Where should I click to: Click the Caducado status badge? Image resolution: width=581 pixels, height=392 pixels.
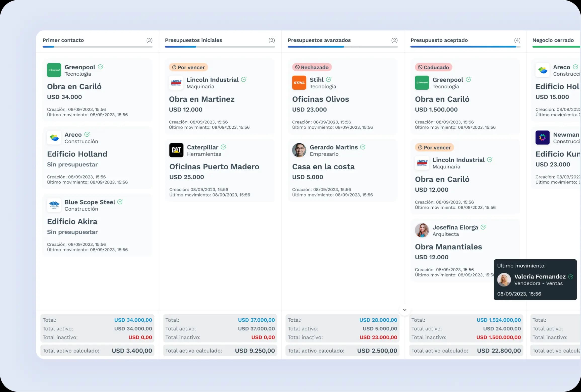click(433, 67)
